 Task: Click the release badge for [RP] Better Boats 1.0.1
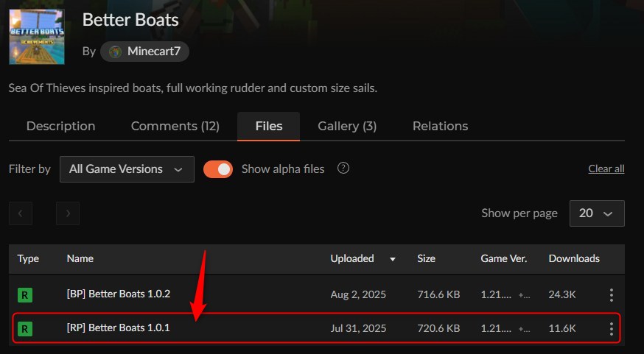pos(24,328)
